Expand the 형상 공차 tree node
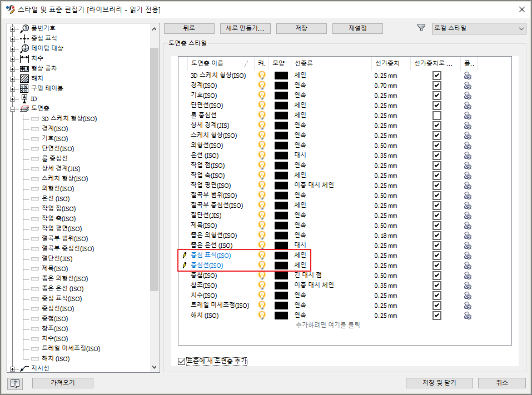532x395 pixels. [x=13, y=69]
